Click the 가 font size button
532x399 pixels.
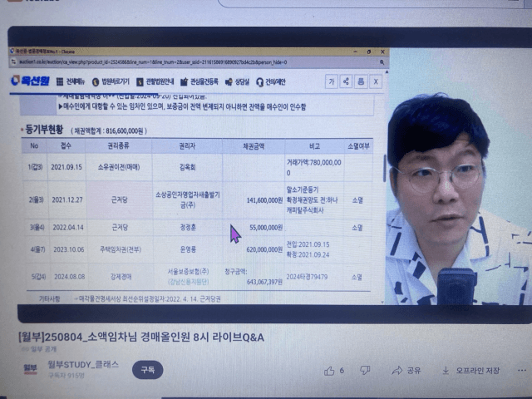point(332,81)
